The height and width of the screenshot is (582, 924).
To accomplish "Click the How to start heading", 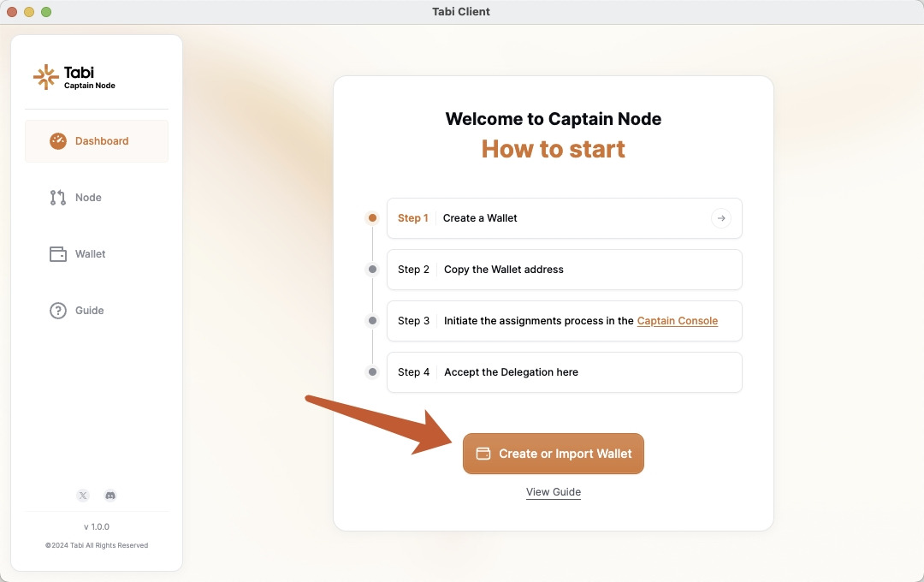I will (x=554, y=149).
